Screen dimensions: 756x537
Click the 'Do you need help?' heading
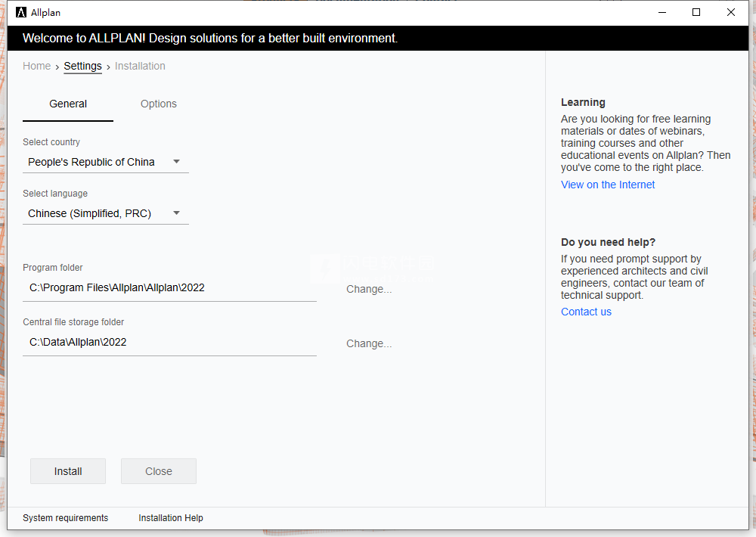point(608,242)
